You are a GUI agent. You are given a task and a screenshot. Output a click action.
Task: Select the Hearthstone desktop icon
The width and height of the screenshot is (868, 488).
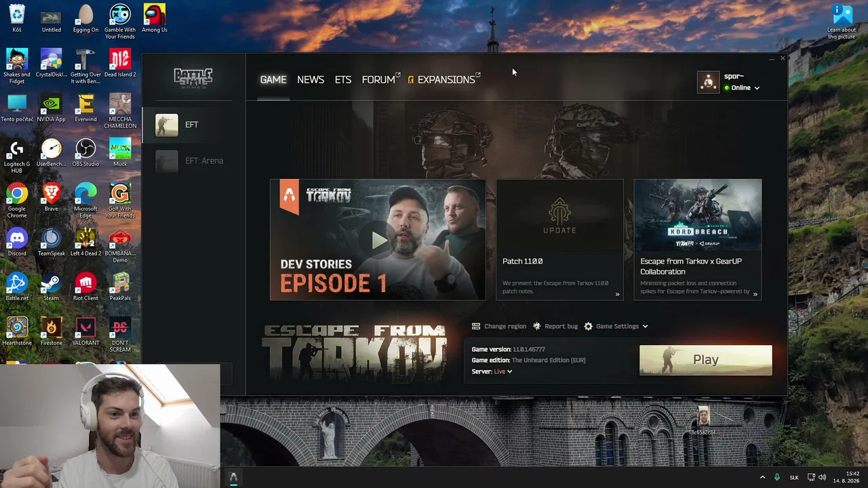point(17,332)
